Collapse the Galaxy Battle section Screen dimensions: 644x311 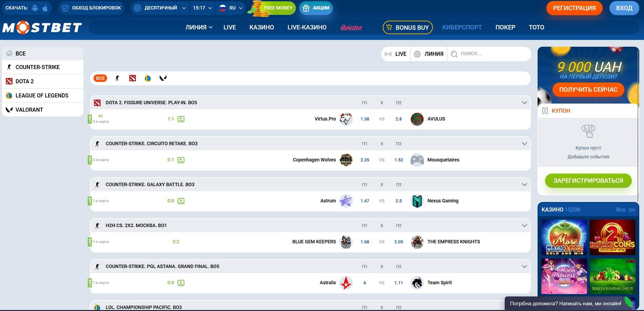click(524, 184)
